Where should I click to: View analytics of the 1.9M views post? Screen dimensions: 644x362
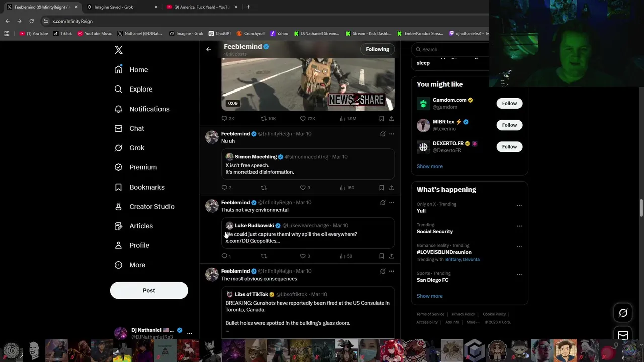pos(348,118)
